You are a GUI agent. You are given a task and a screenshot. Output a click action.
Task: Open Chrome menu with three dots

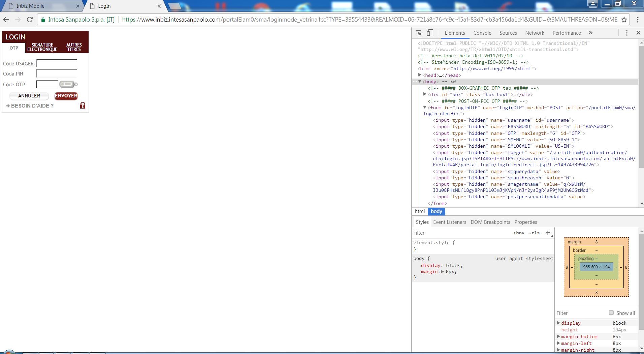(638, 20)
